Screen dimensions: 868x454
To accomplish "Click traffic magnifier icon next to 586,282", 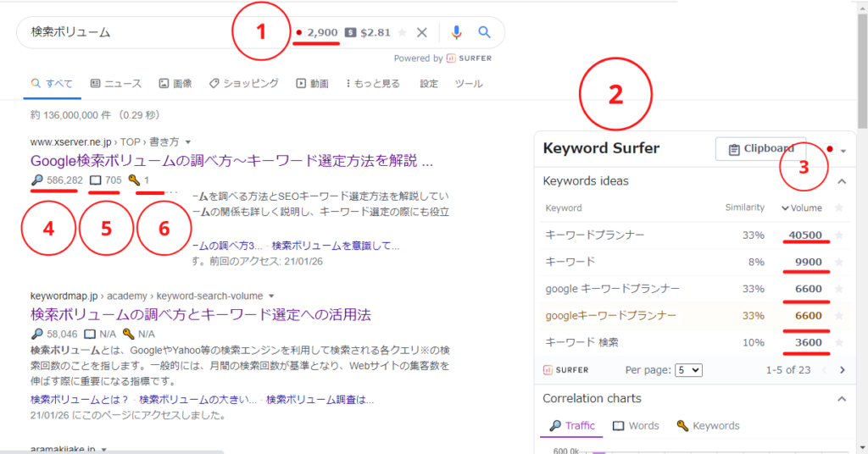I will click(x=37, y=180).
